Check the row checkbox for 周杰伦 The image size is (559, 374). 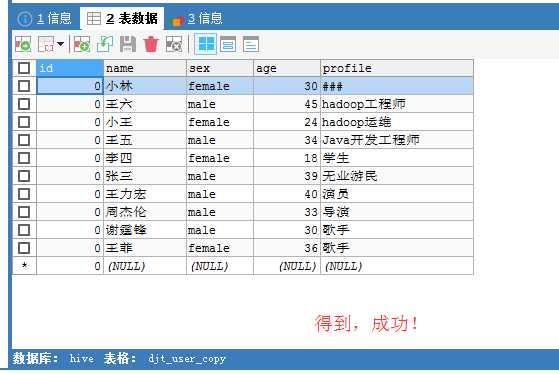[24, 212]
